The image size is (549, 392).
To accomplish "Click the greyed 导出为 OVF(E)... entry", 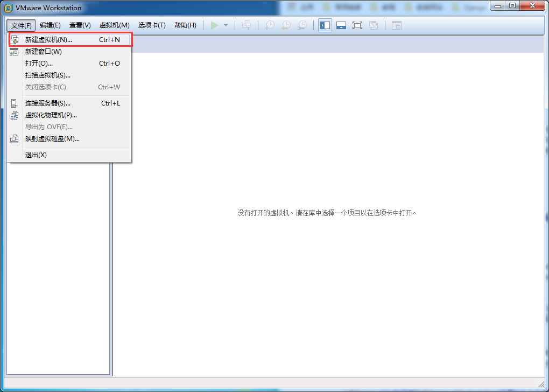I will point(69,127).
